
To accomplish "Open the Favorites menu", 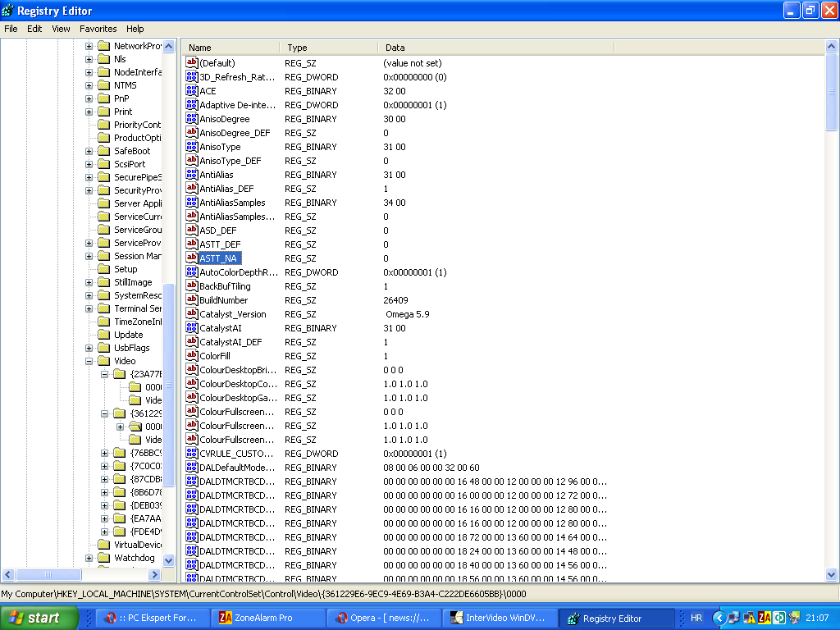I will pos(98,29).
